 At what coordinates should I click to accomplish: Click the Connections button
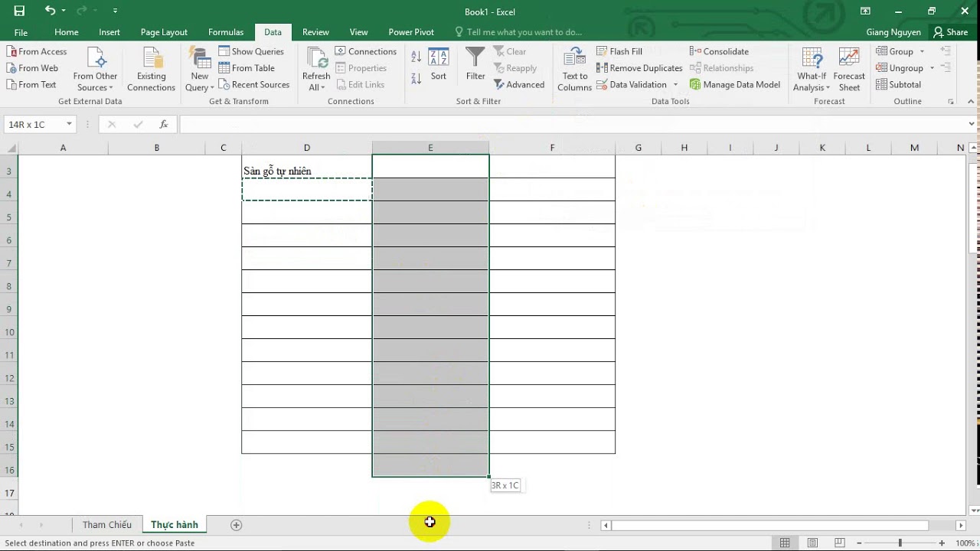pyautogui.click(x=366, y=51)
